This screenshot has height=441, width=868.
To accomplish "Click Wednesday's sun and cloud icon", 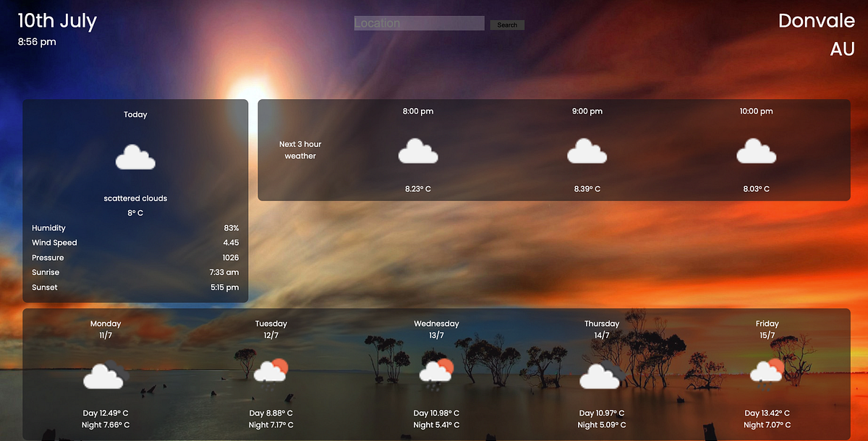I will click(x=436, y=371).
